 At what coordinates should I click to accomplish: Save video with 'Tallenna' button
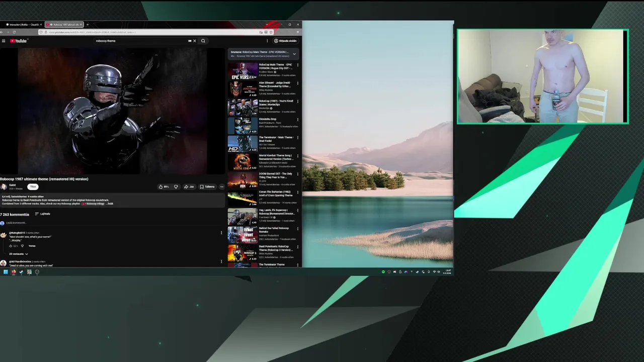(207, 187)
